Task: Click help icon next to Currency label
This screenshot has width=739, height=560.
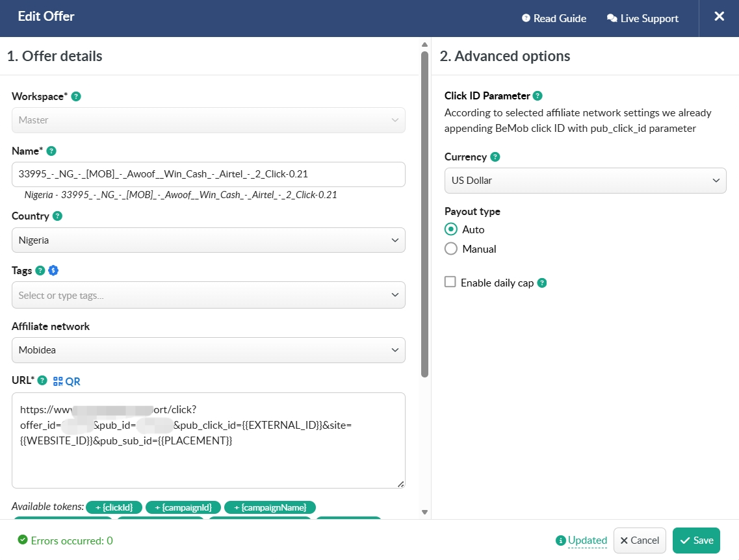Action: (x=495, y=157)
